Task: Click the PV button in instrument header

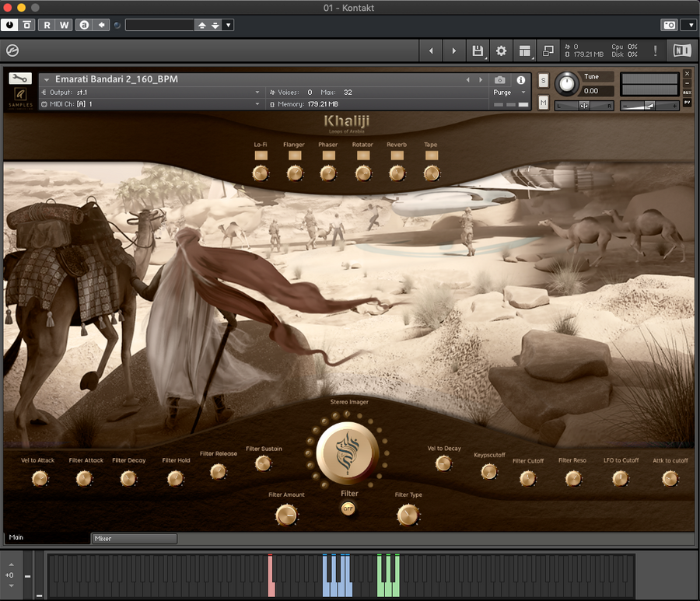Action: (x=687, y=102)
